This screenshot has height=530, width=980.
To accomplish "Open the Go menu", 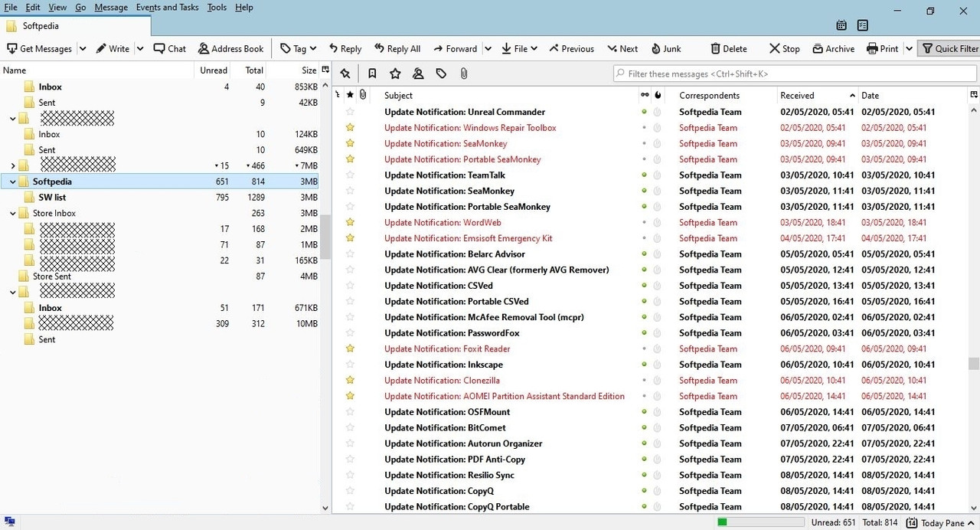I will pos(80,7).
